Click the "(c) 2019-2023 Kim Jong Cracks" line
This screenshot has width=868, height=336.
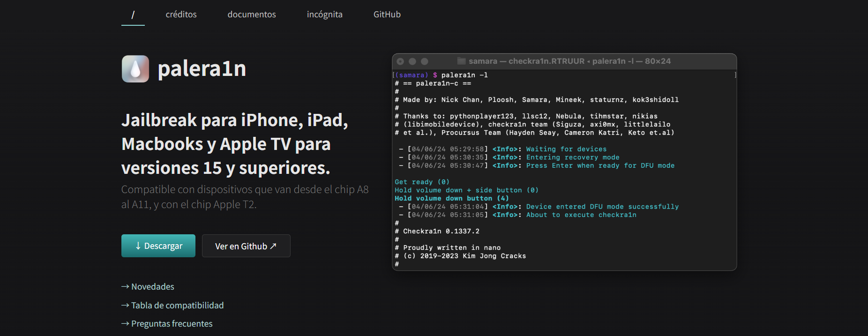pos(460,256)
